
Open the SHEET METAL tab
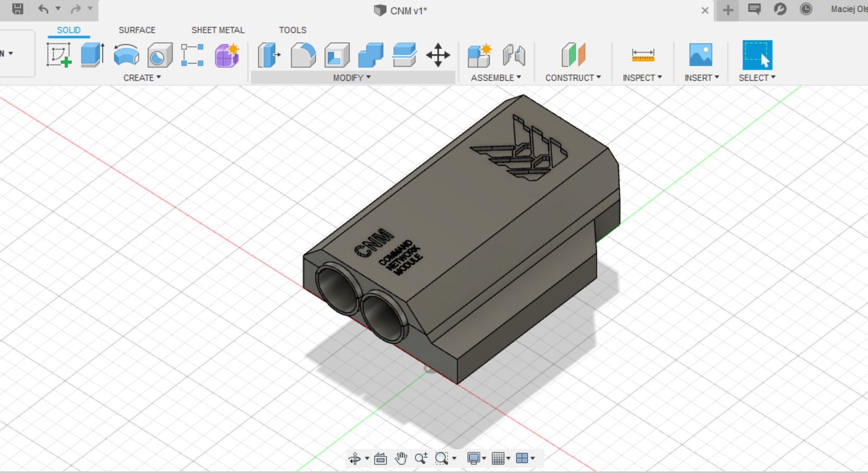pos(218,30)
